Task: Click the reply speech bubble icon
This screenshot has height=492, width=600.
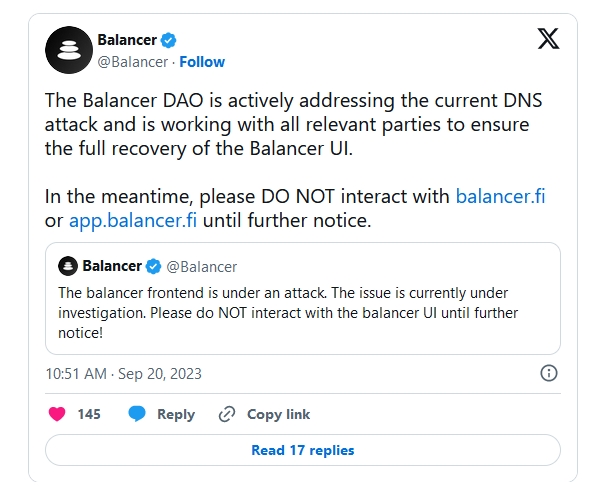Action: [x=137, y=414]
